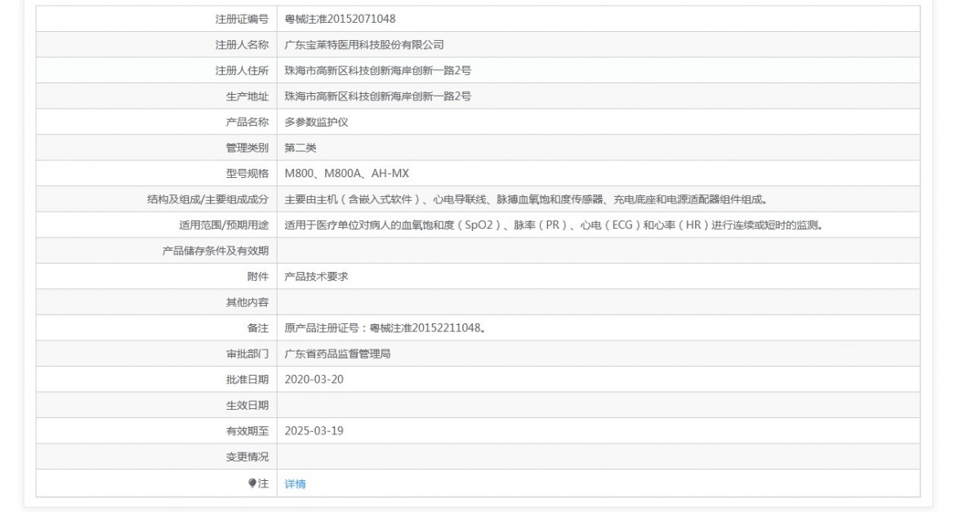Image resolution: width=980 pixels, height=512 pixels.
Task: Click remark text 原产品注册证号
Action: click(x=385, y=328)
